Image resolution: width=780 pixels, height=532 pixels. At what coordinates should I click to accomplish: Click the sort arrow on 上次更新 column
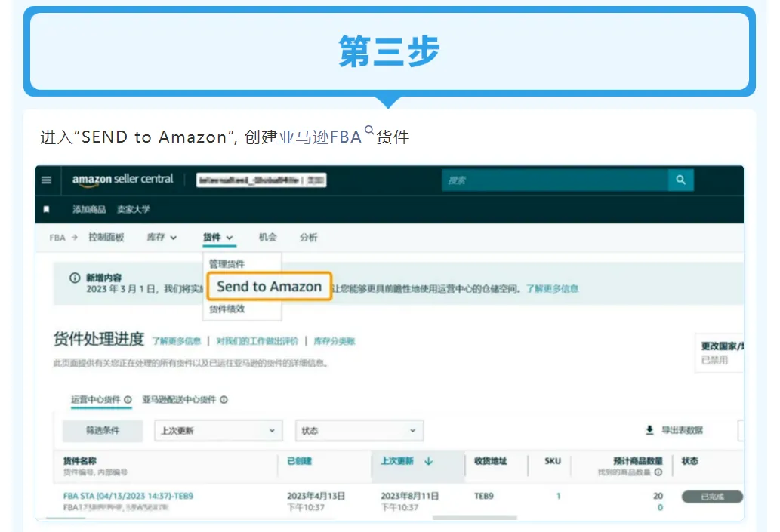coord(428,461)
